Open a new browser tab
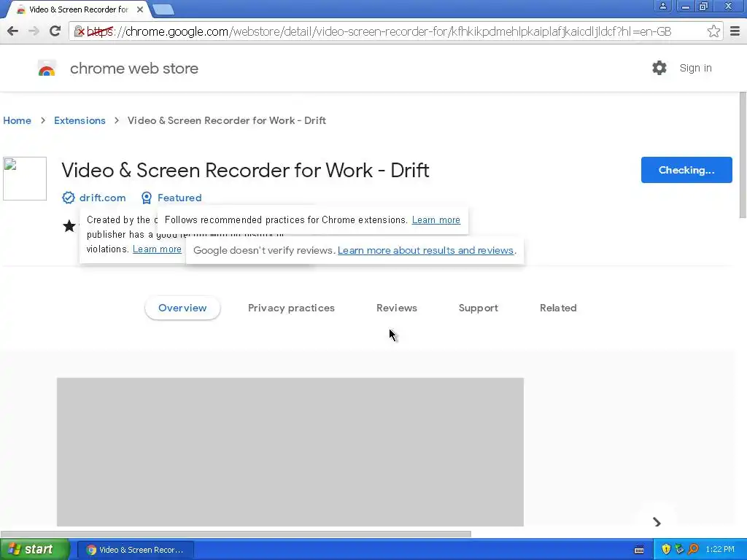 (163, 9)
